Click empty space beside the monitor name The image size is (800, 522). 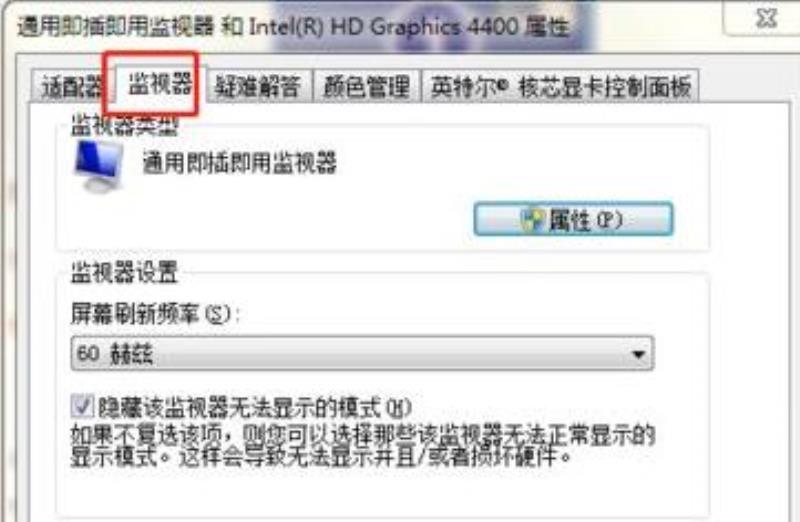coord(510,163)
